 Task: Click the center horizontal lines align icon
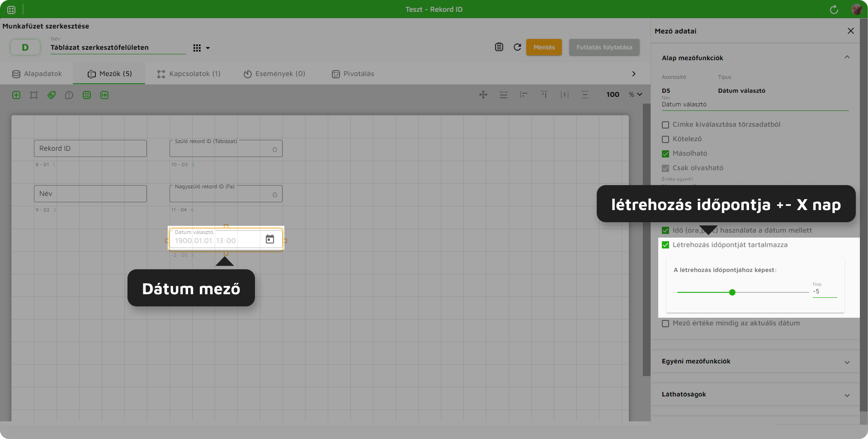click(x=585, y=95)
